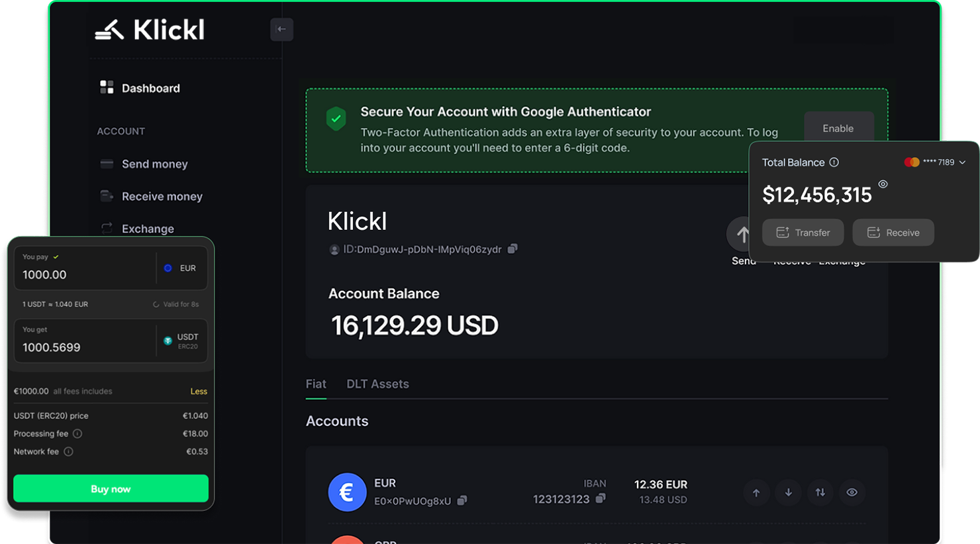Click the Transfer button
This screenshot has height=544, width=980.
click(803, 233)
